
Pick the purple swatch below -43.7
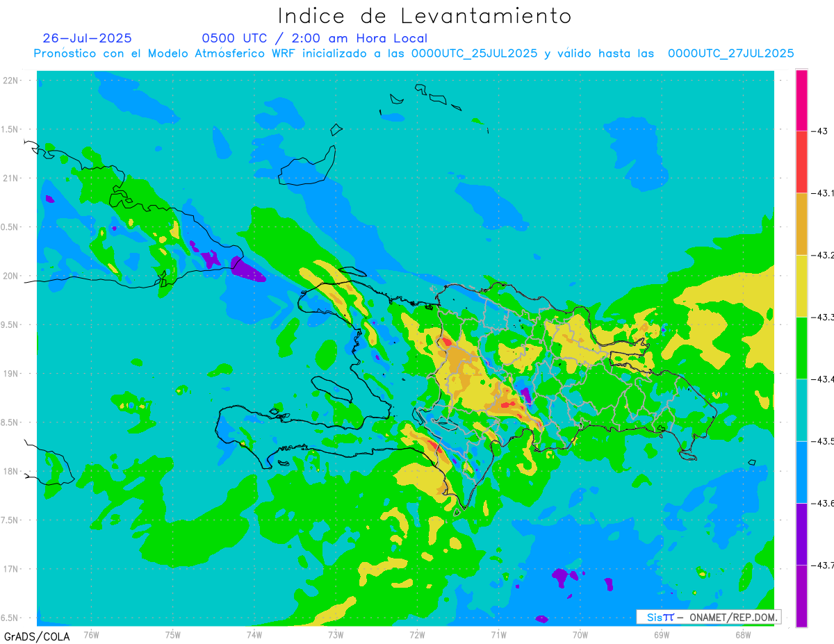click(801, 596)
